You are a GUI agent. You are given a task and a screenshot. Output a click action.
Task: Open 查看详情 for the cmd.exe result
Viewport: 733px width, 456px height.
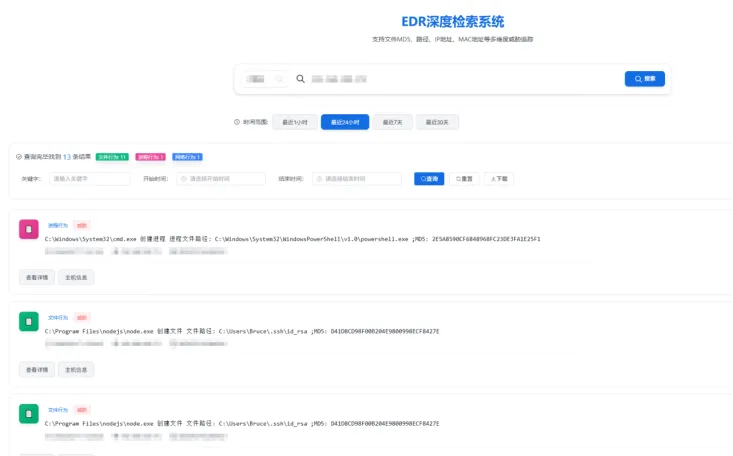click(37, 277)
